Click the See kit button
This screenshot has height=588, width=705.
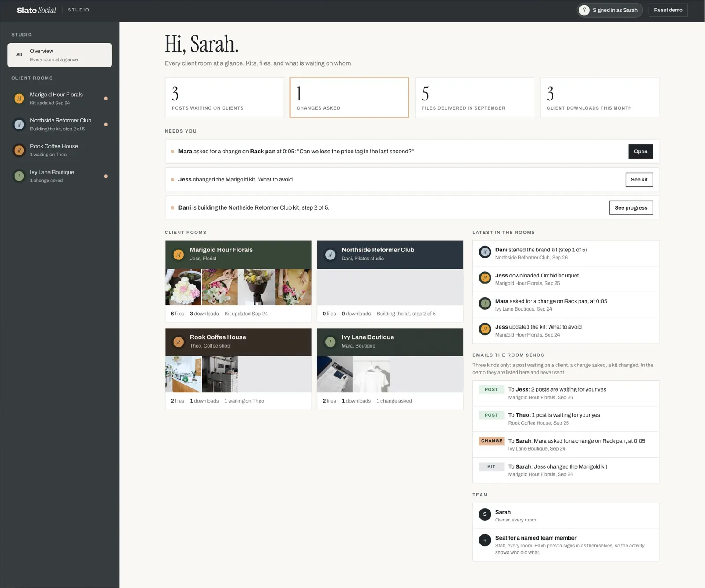tap(639, 180)
